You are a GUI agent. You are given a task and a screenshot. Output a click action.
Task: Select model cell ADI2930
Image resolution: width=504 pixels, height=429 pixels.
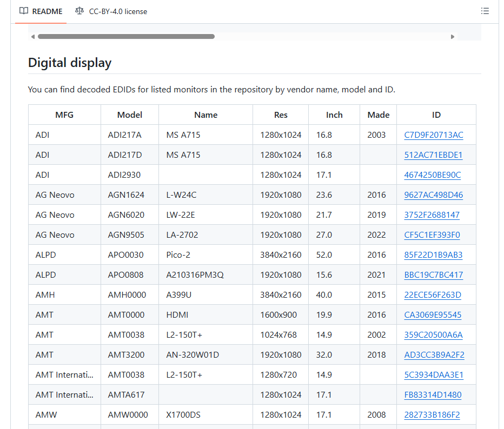coord(130,175)
